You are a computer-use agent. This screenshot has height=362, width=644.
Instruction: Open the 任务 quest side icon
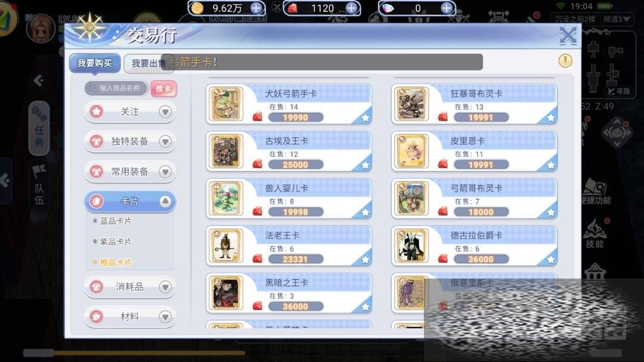[39, 129]
